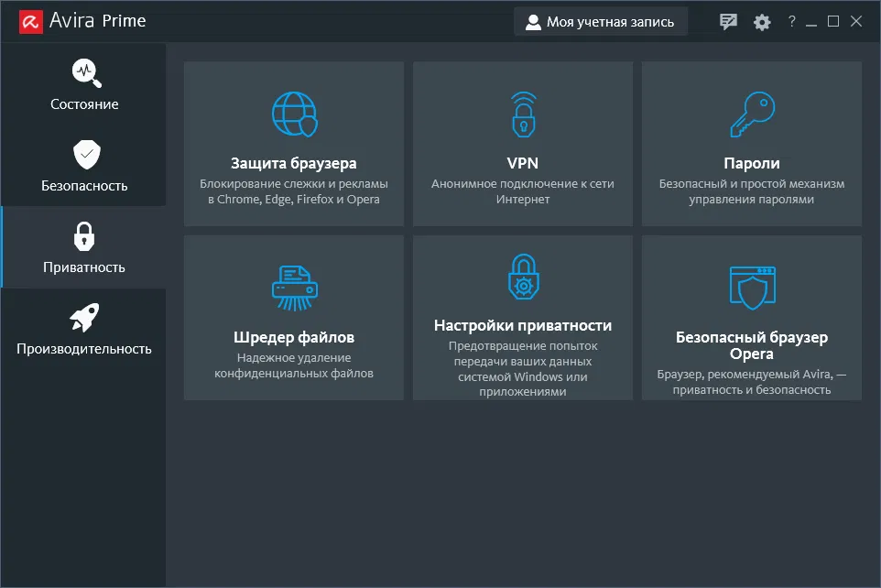Switch to Безопасность tab label
The image size is (881, 588).
pyautogui.click(x=84, y=186)
